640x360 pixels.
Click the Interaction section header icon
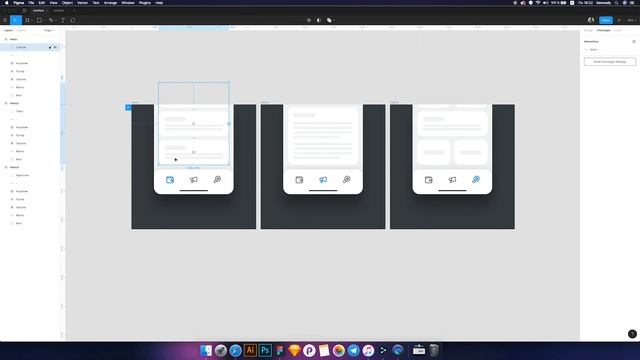click(x=634, y=42)
